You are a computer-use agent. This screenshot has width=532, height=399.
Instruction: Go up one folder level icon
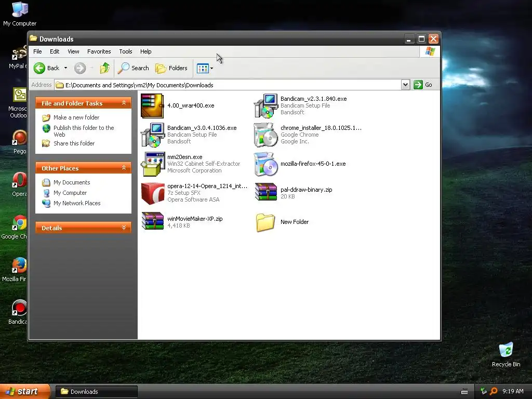(105, 68)
